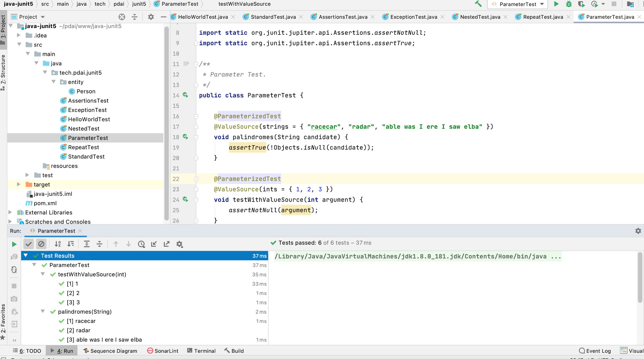This screenshot has width=644, height=359.
Task: Expand all test results
Action: point(87,244)
